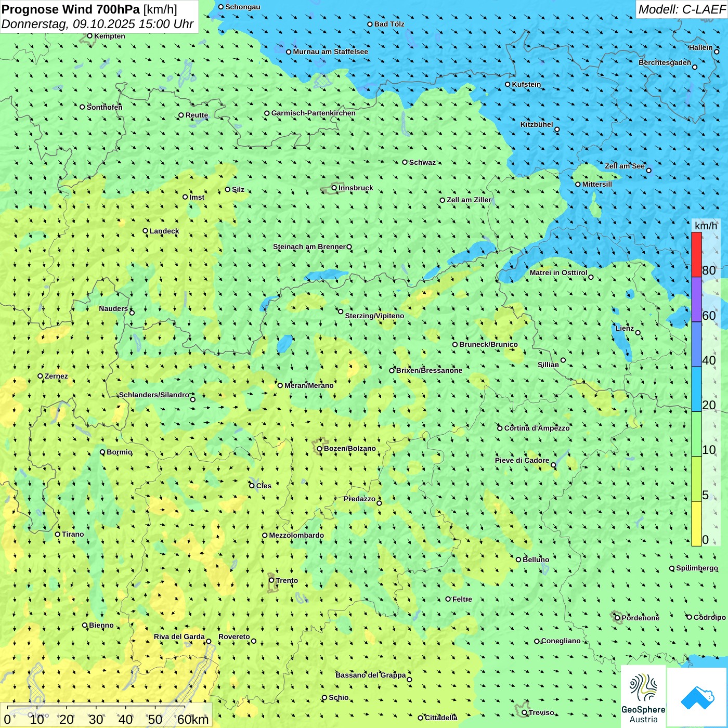Click the Lienz map marker

pyautogui.click(x=638, y=333)
